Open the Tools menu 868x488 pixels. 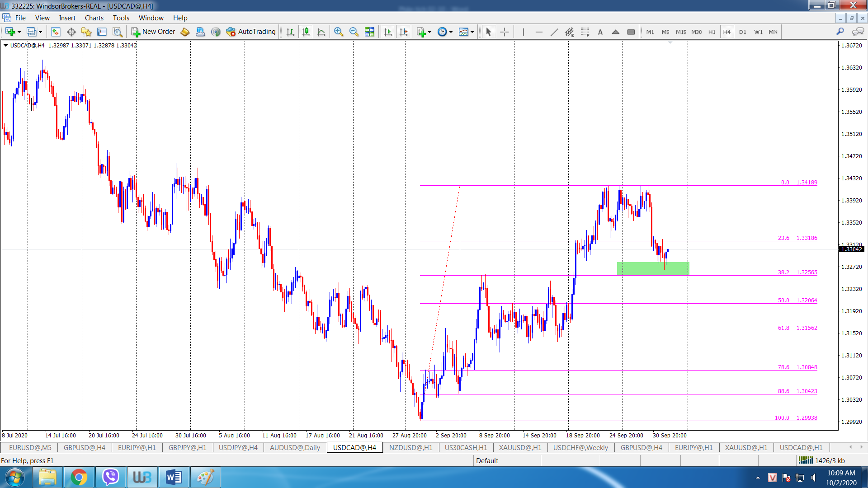[x=121, y=18]
